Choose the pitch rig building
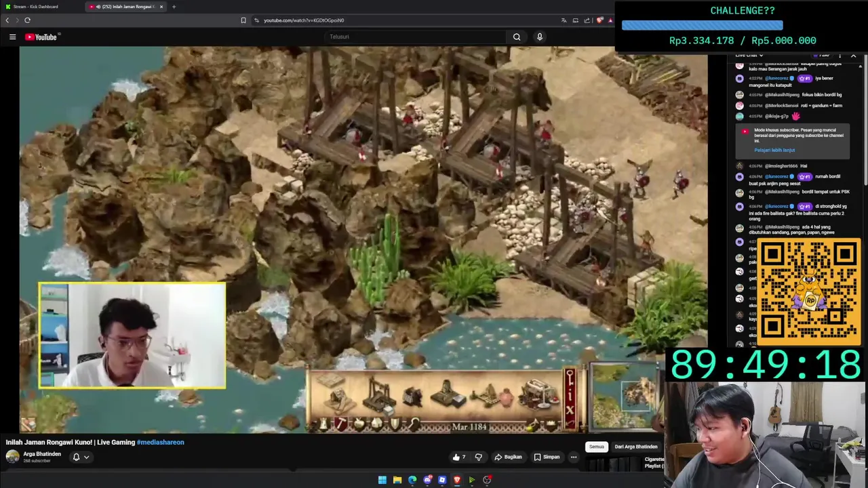Viewport: 868px width, 488px height. pos(492,396)
